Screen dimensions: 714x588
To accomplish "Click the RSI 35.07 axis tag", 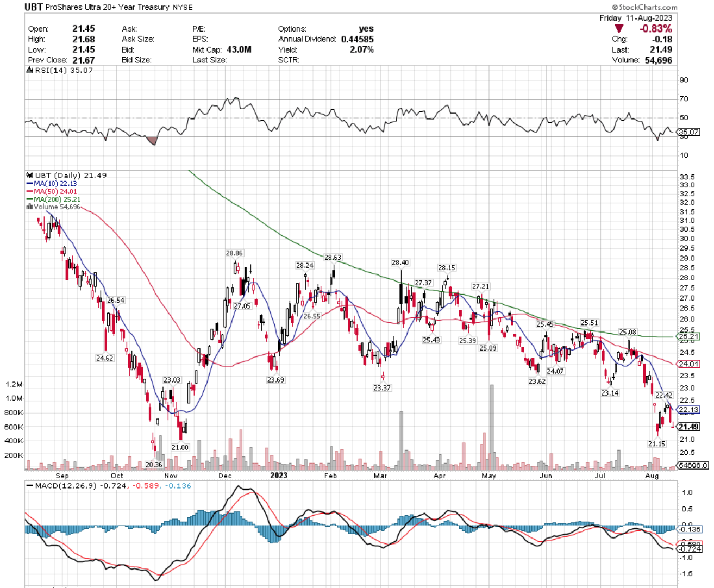I will point(688,132).
